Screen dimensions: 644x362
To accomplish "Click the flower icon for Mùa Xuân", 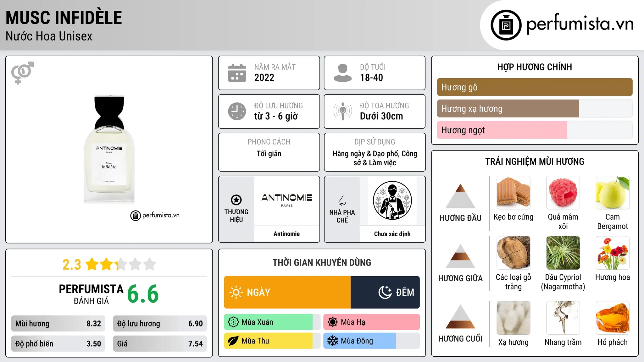I will coord(233,322).
